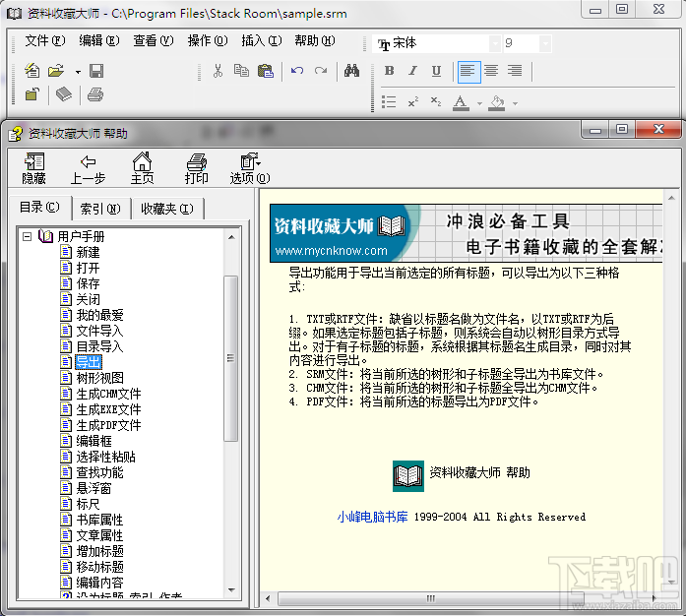This screenshot has height=616, width=686.
Task: Switch to the 索引(N) tab
Action: tap(100, 209)
